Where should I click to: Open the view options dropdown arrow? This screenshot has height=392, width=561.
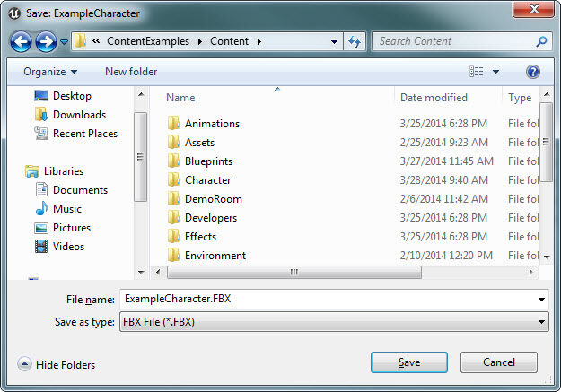pyautogui.click(x=495, y=72)
